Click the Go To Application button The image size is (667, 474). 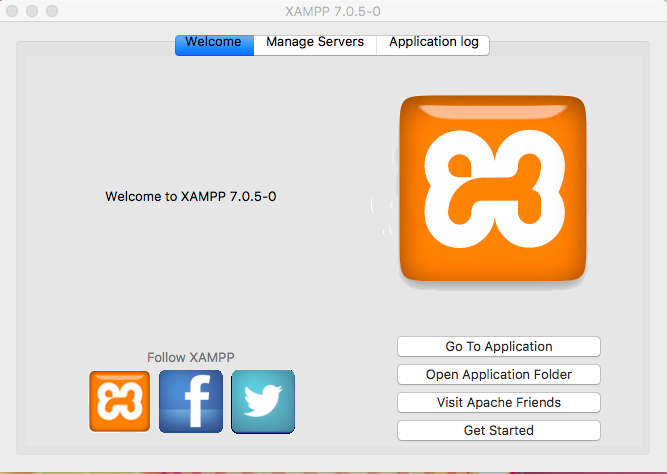coord(499,346)
